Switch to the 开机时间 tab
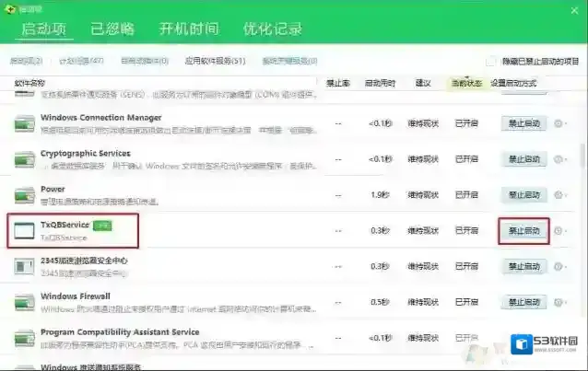Image resolution: width=588 pixels, height=371 pixels. point(189,29)
